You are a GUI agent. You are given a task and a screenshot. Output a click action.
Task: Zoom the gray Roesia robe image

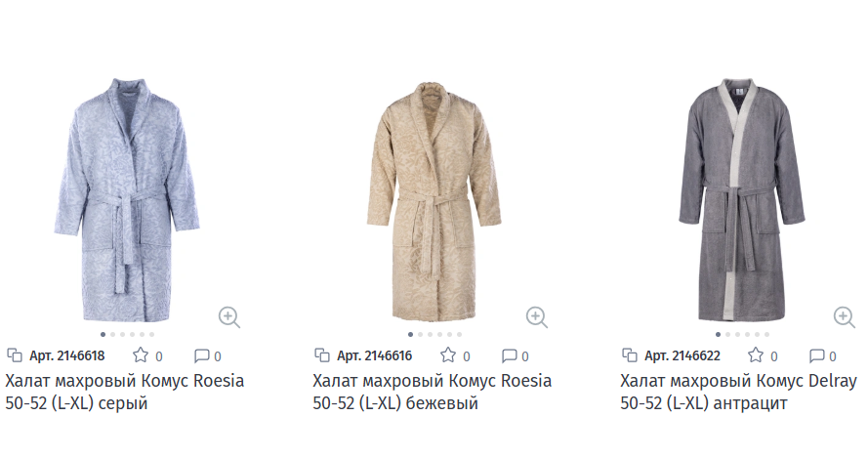(x=229, y=317)
